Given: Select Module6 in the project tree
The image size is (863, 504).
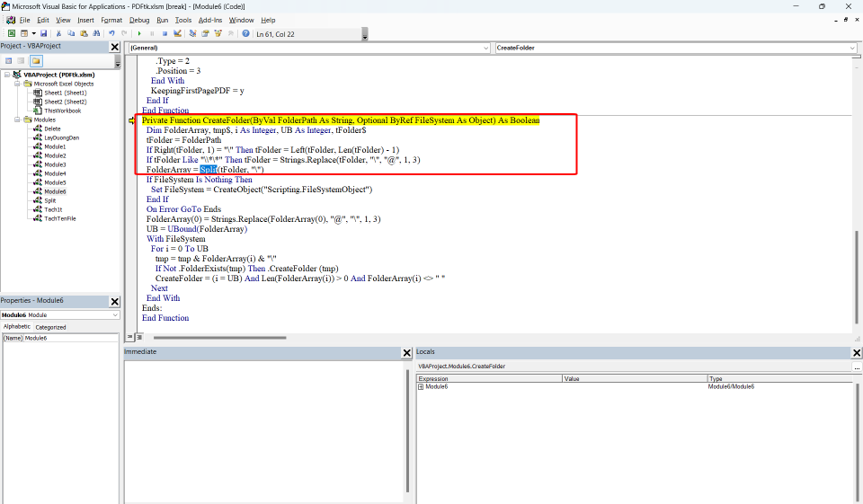Looking at the screenshot, I should click(55, 191).
